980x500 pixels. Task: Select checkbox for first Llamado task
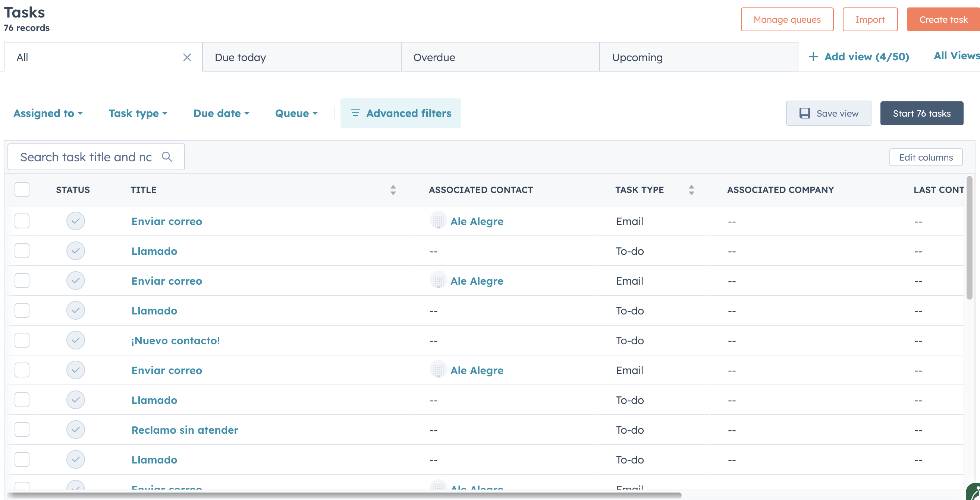click(22, 251)
